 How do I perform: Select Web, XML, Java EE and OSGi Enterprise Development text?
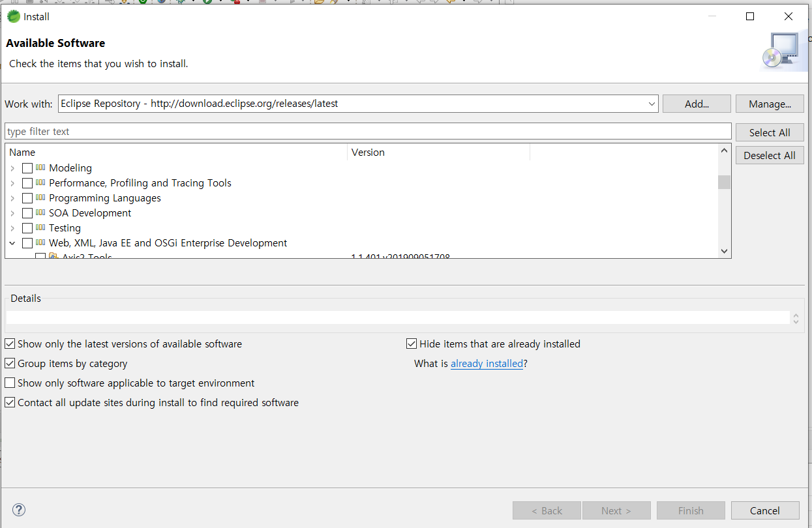168,243
